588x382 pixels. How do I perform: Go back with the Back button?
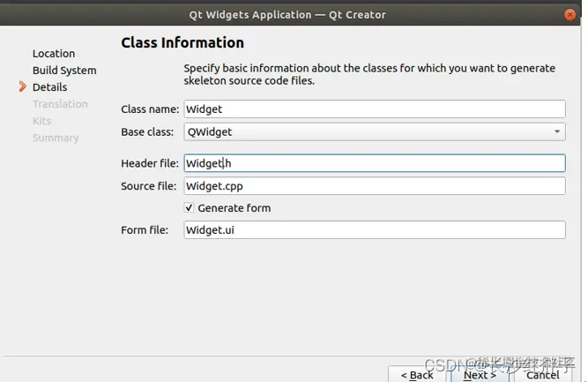click(417, 374)
